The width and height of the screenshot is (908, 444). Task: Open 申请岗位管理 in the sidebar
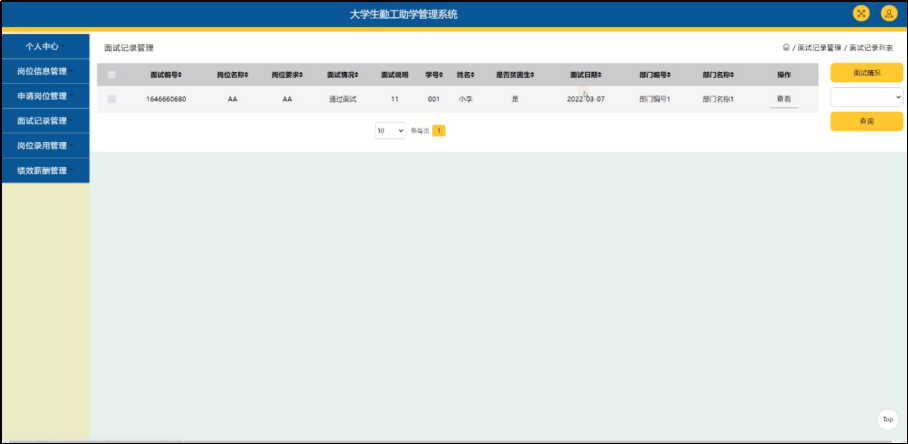[x=45, y=96]
